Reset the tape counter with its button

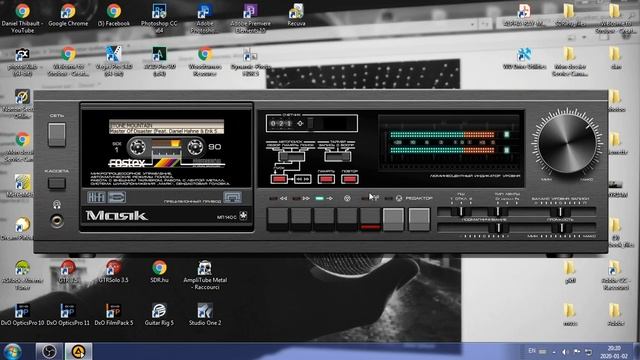point(311,123)
